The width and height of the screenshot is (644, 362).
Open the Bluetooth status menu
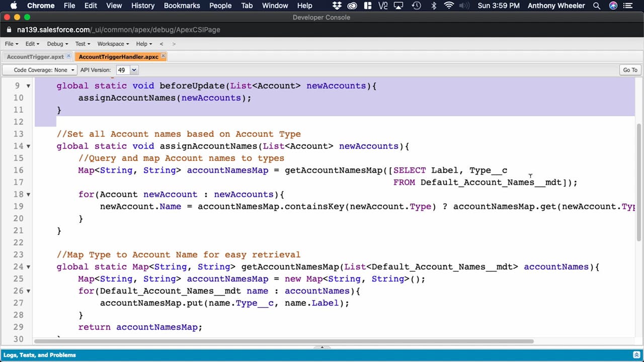pos(433,6)
